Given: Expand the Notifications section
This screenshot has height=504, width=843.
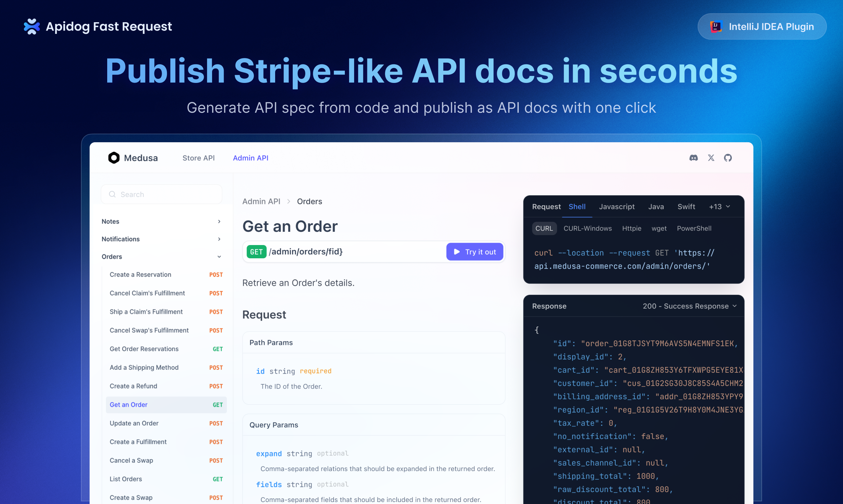Looking at the screenshot, I should (x=161, y=239).
